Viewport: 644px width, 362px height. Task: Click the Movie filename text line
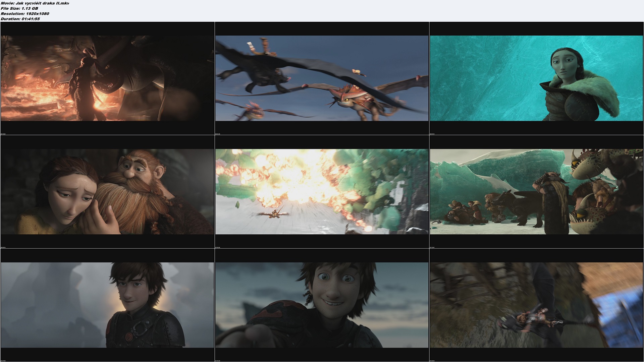point(35,3)
